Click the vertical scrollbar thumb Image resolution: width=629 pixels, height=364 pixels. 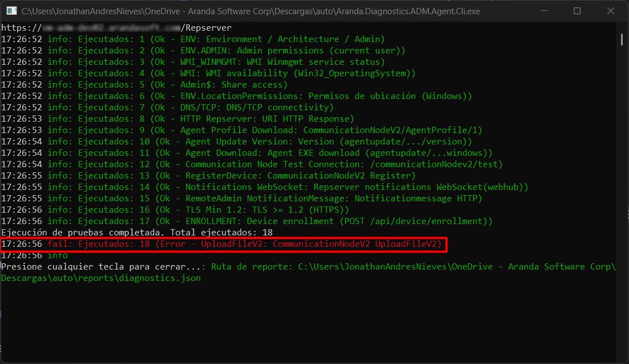[x=621, y=39]
